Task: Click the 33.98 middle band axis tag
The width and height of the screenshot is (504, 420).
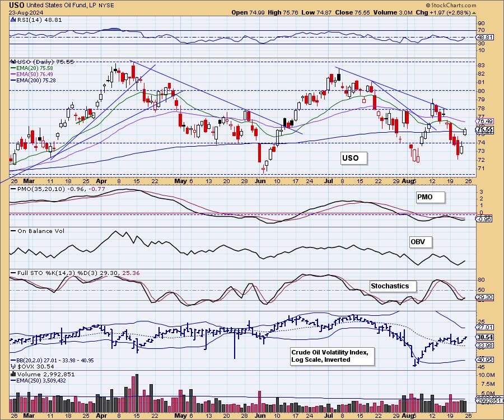Action: pyautogui.click(x=485, y=346)
